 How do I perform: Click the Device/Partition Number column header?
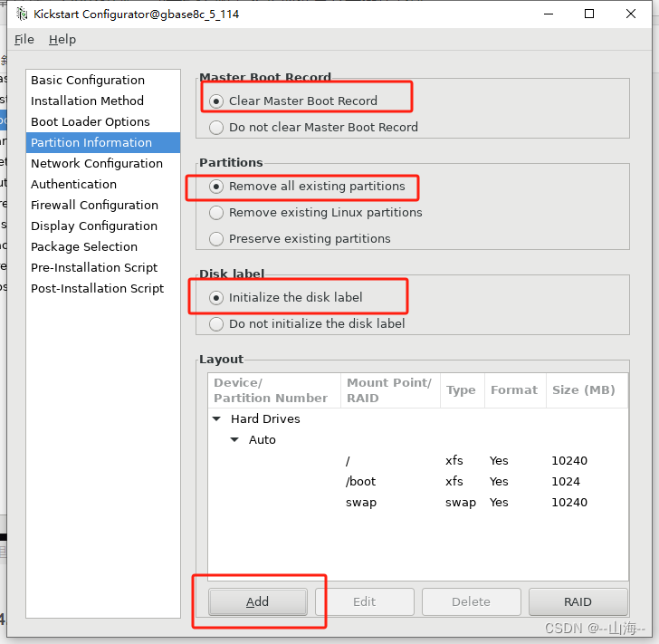[274, 390]
